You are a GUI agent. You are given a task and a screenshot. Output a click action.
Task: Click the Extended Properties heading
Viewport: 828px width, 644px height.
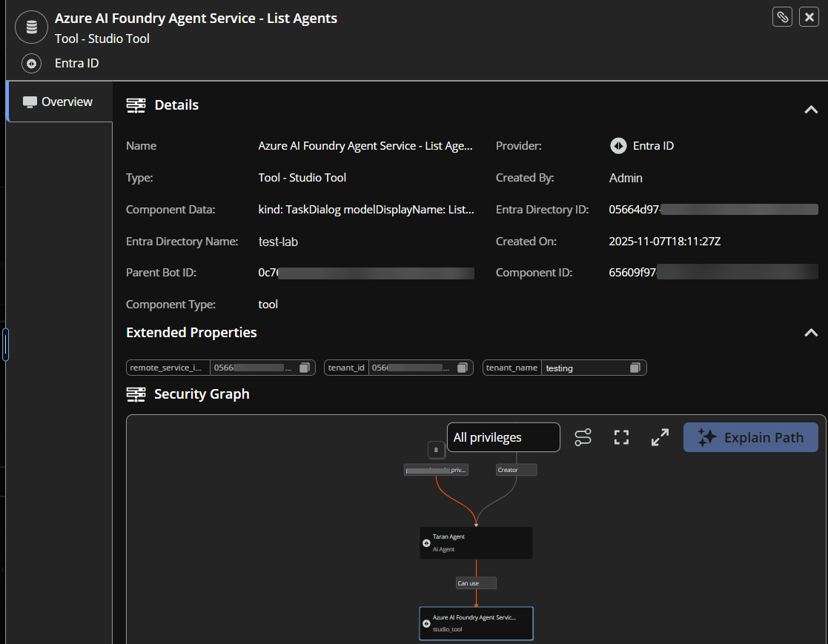tap(191, 333)
